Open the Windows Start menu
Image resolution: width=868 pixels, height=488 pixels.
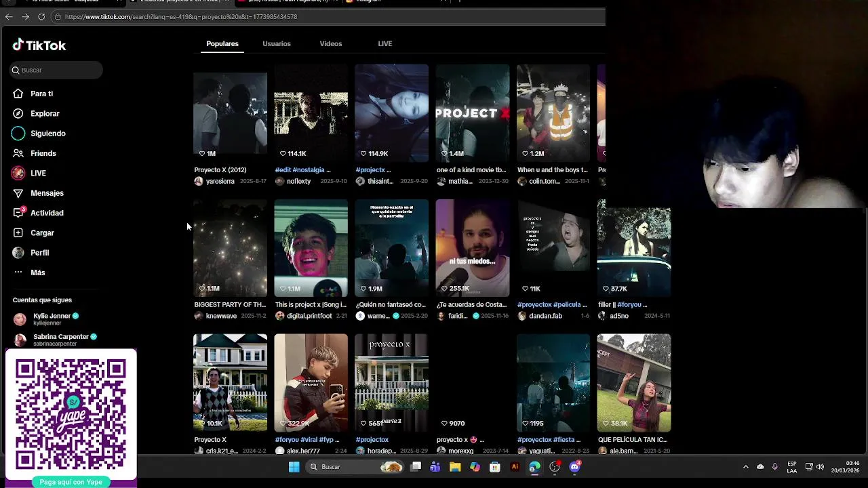tap(294, 467)
